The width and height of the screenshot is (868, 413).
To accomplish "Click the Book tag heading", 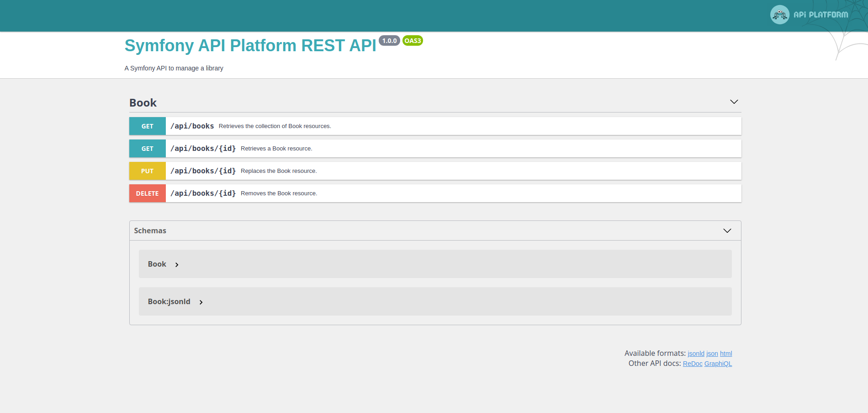I will 143,103.
